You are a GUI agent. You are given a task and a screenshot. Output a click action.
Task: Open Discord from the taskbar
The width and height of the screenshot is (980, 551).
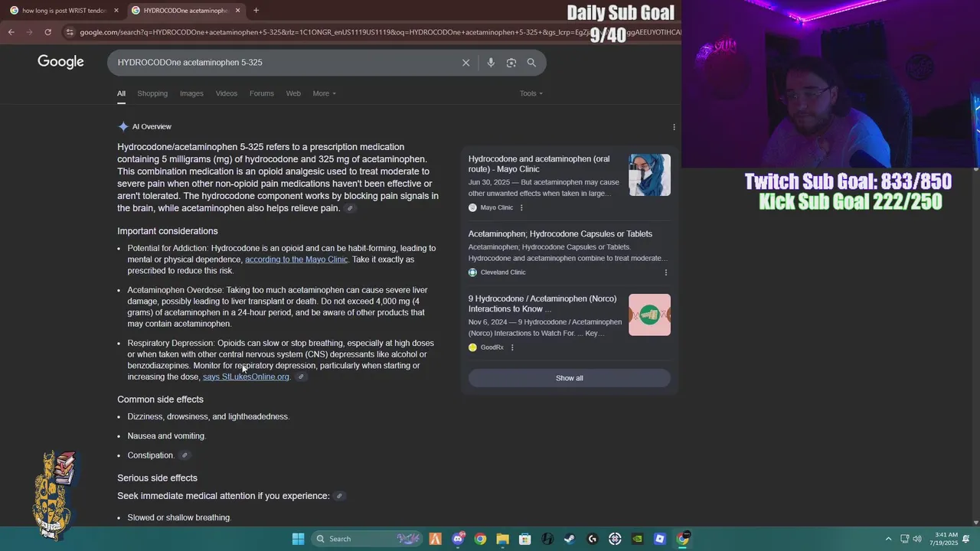458,539
